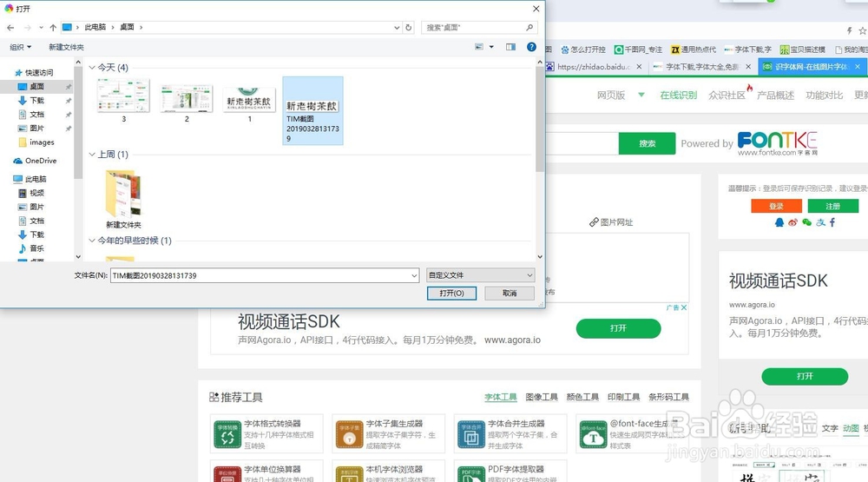Screen dimensions: 868x482
Task: Refresh the file dialog location
Action: tap(409, 27)
